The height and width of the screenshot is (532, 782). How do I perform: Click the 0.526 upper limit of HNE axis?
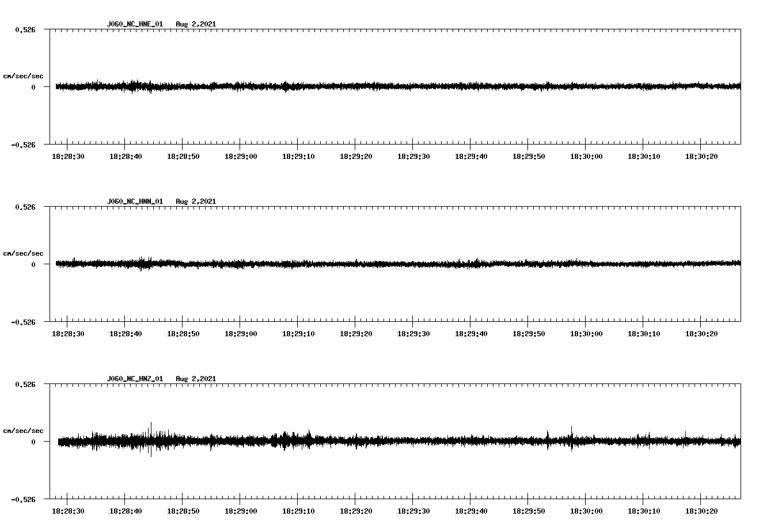[25, 29]
